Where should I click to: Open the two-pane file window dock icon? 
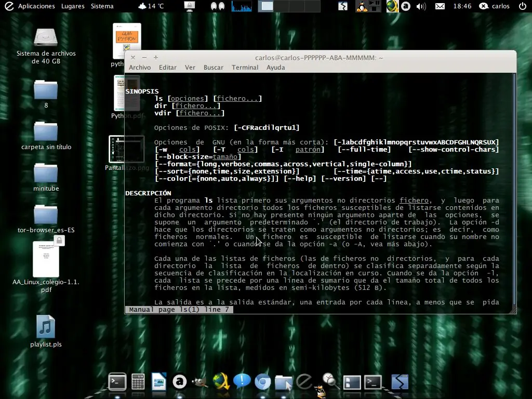[352, 382]
